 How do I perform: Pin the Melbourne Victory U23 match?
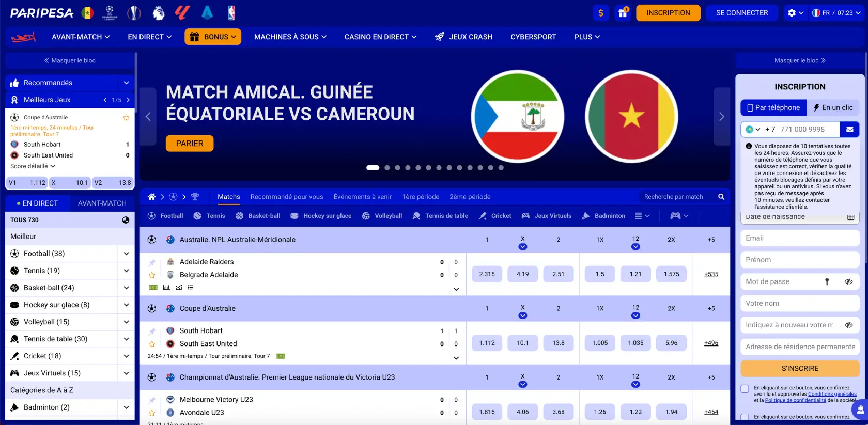click(x=152, y=400)
